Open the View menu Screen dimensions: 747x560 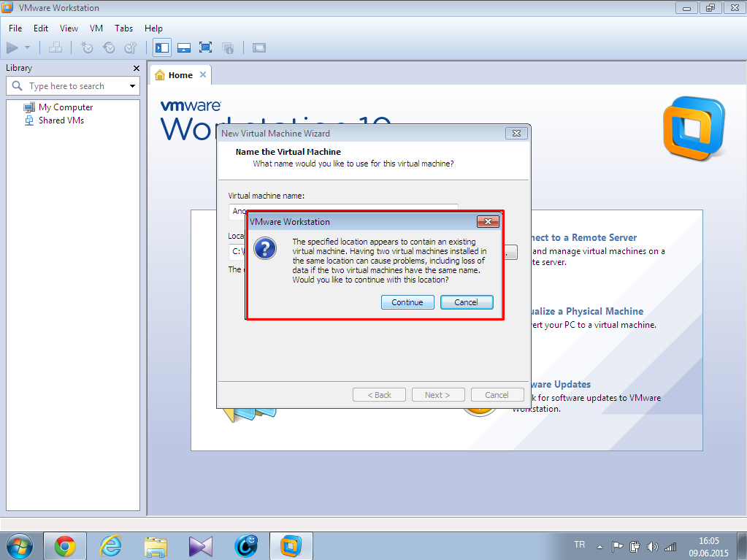(x=69, y=28)
